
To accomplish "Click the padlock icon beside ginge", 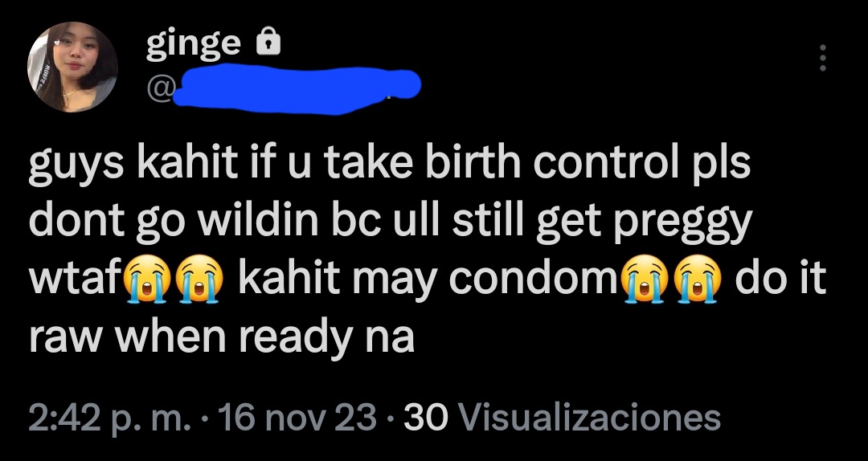I will click(x=268, y=42).
